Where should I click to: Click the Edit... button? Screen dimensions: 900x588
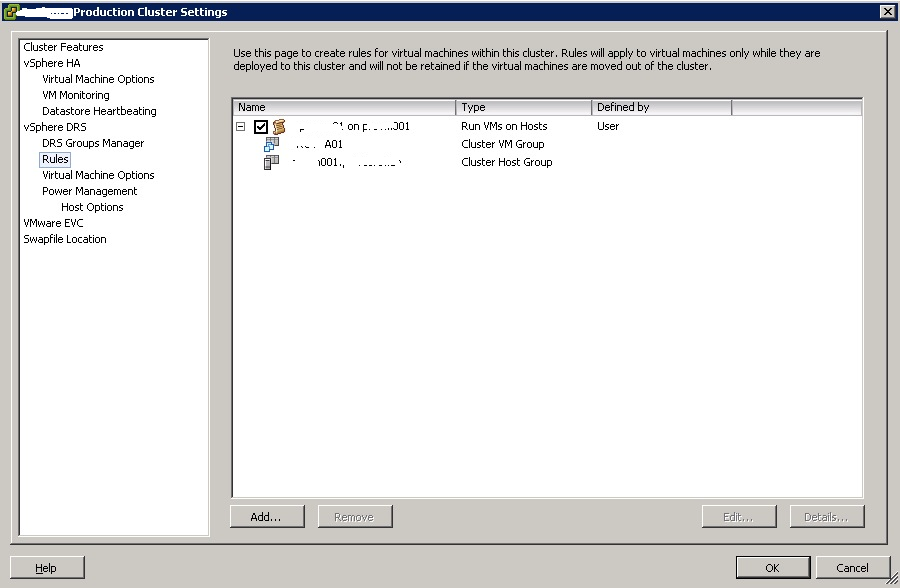739,517
